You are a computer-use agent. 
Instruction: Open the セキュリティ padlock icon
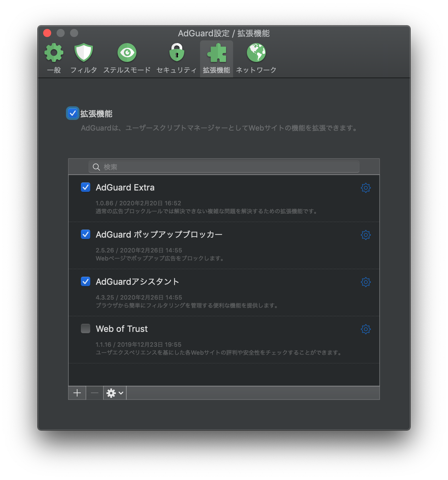click(177, 53)
